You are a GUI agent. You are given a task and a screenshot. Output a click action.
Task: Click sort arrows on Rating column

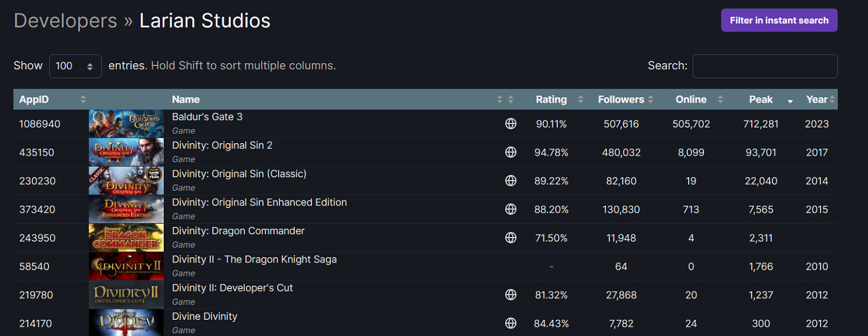click(580, 100)
